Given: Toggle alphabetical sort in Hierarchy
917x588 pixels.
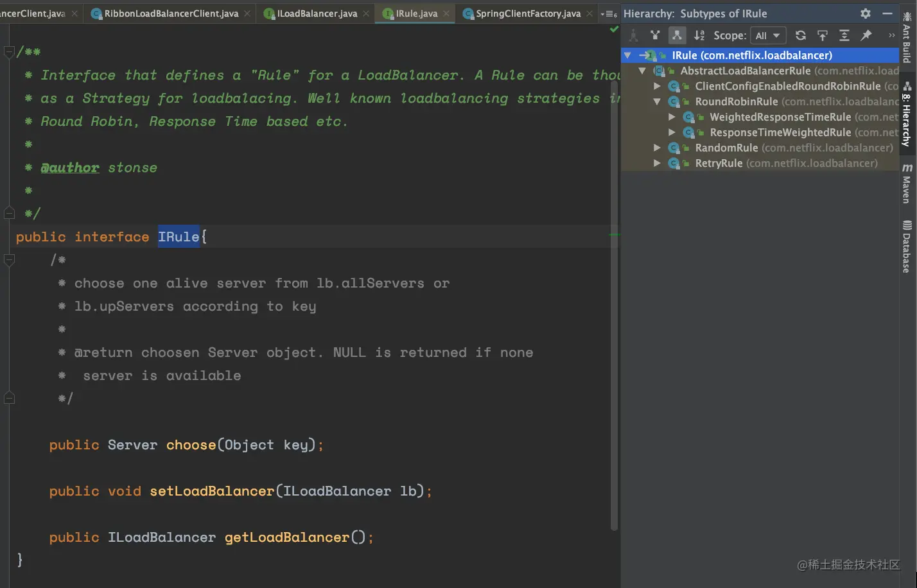Looking at the screenshot, I should [x=699, y=35].
